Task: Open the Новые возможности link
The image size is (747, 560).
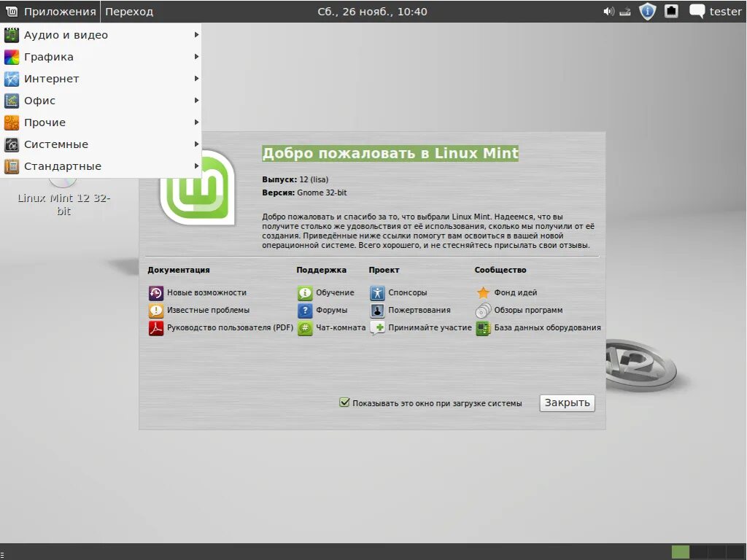Action: tap(206, 292)
